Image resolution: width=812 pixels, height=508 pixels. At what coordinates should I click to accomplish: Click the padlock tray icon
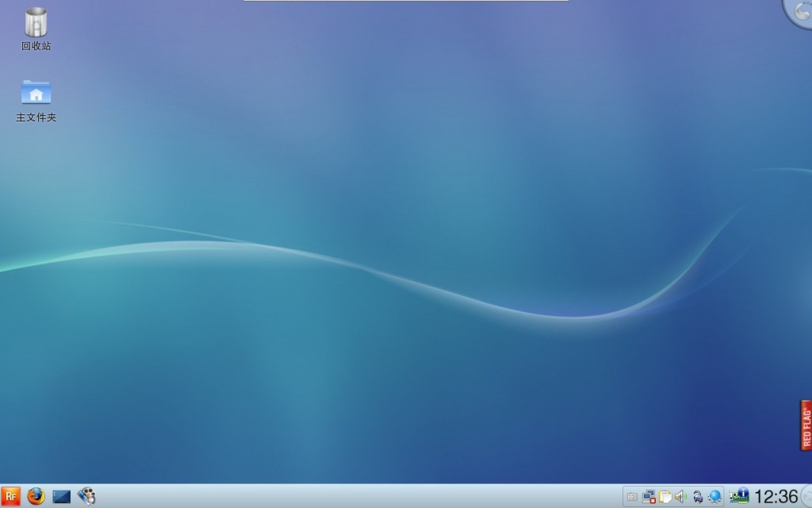point(698,497)
